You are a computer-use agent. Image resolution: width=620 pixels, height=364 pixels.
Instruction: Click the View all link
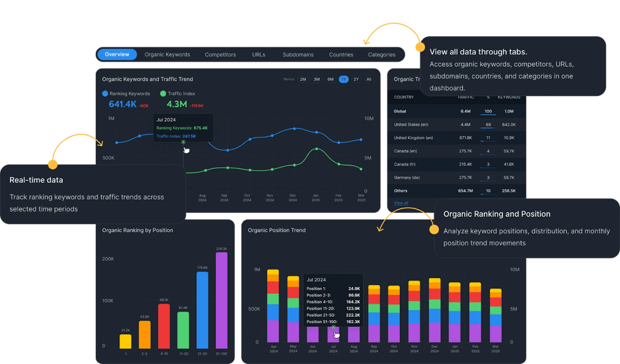pyautogui.click(x=401, y=203)
